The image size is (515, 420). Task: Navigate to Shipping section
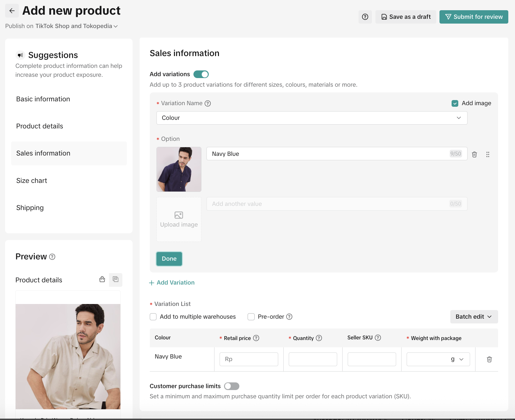30,208
